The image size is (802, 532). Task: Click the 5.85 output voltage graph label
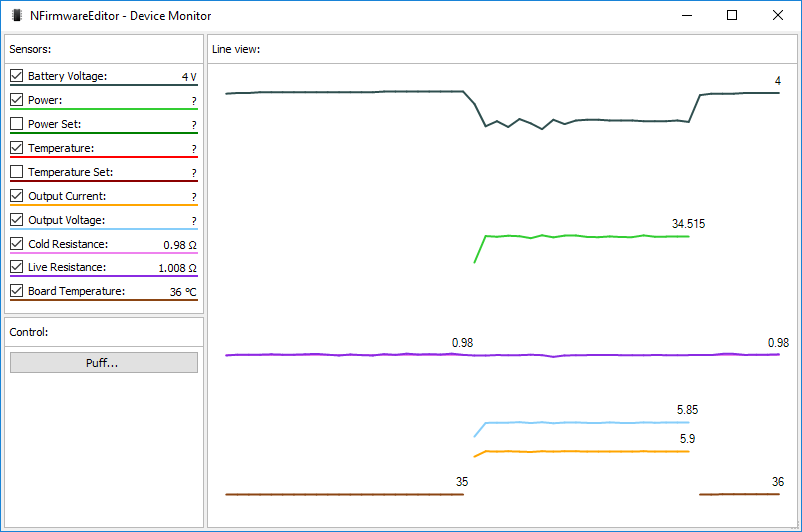[687, 410]
